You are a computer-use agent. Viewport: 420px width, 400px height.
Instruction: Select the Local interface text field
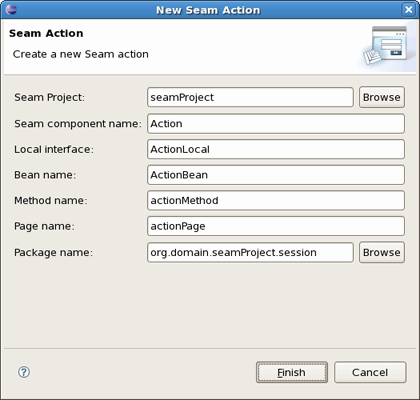276,149
